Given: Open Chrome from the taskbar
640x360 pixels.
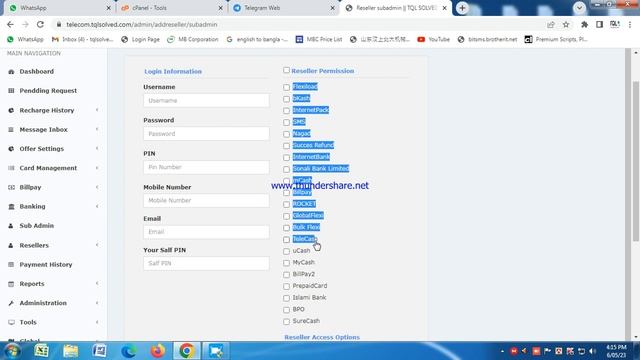Looking at the screenshot, I should pyautogui.click(x=187, y=351).
